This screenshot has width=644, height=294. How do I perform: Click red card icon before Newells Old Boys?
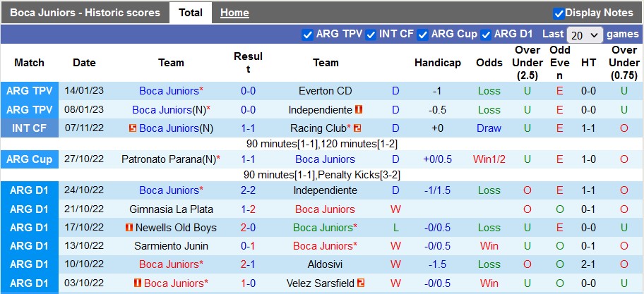click(129, 228)
